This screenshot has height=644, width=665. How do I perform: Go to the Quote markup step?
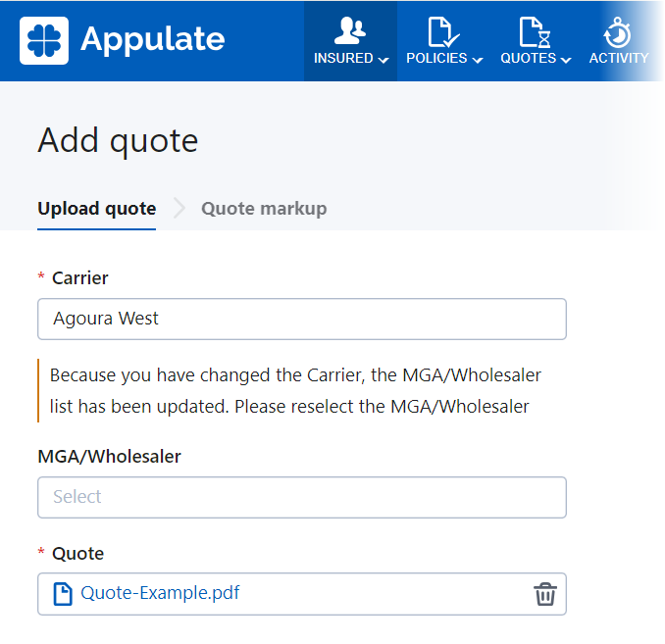coord(264,208)
